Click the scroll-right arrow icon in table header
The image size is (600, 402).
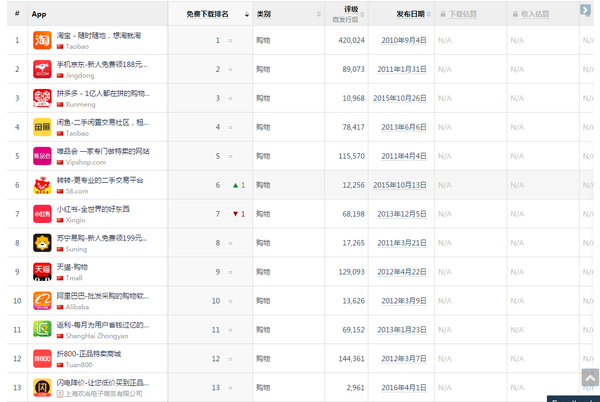click(x=585, y=10)
